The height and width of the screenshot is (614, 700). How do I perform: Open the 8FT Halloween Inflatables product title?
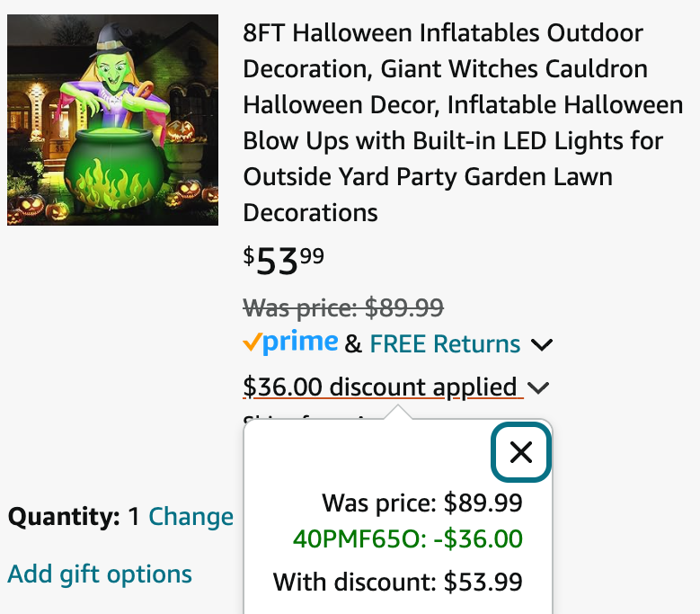[x=463, y=122]
